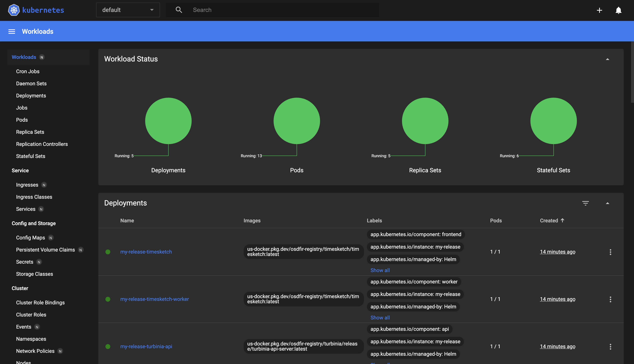The height and width of the screenshot is (364, 634).
Task: Open actions menu for my-release-timesketch-worker row
Action: click(x=610, y=299)
